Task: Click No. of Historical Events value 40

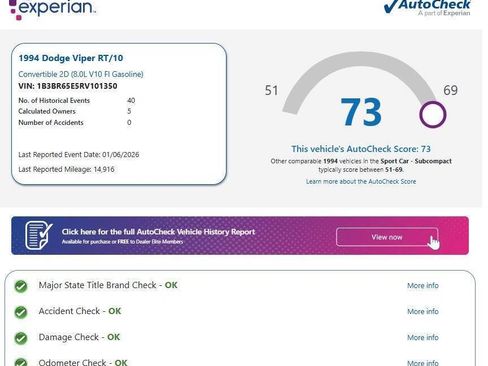Action: [131, 100]
